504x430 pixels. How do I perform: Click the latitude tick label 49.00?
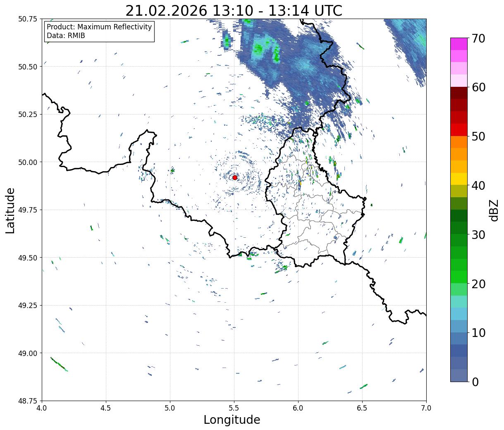tap(28, 353)
